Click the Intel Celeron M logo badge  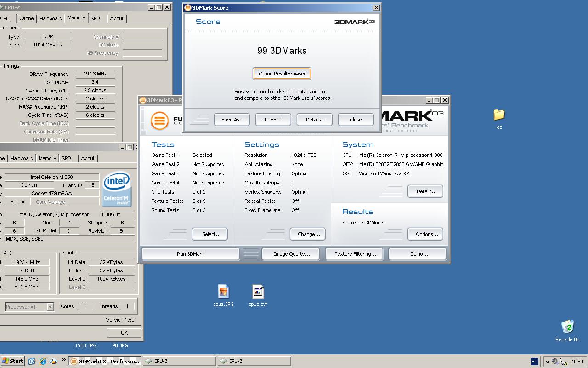click(x=117, y=189)
